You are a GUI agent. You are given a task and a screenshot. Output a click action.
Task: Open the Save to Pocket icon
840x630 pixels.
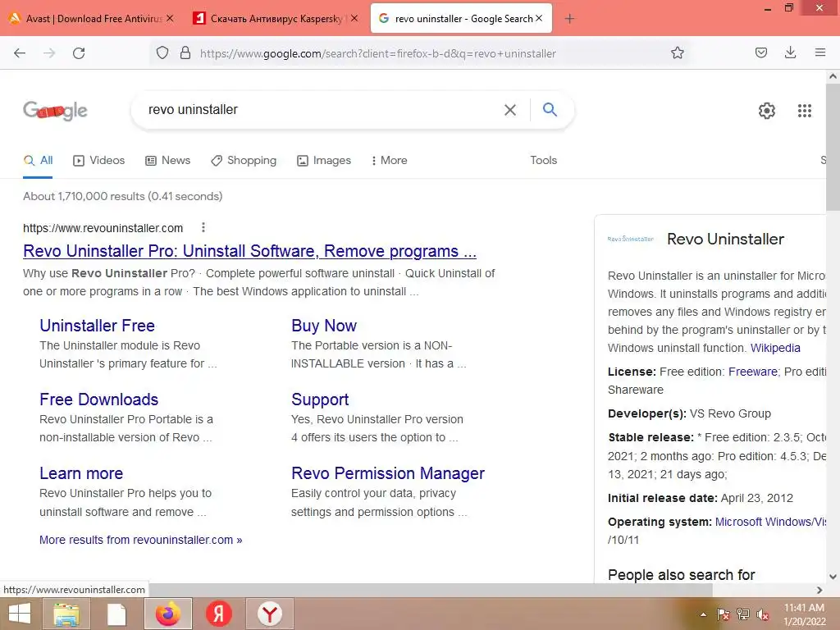click(x=760, y=52)
